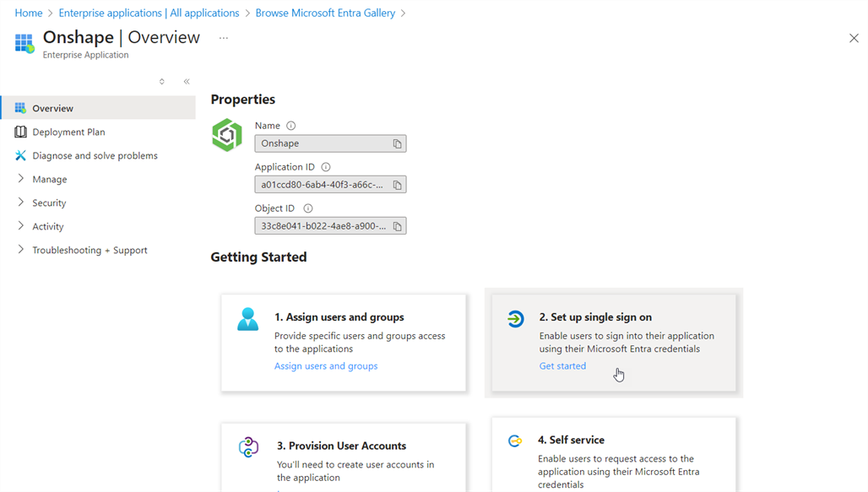Image resolution: width=868 pixels, height=492 pixels.
Task: Copy the Name field value
Action: pyautogui.click(x=397, y=144)
